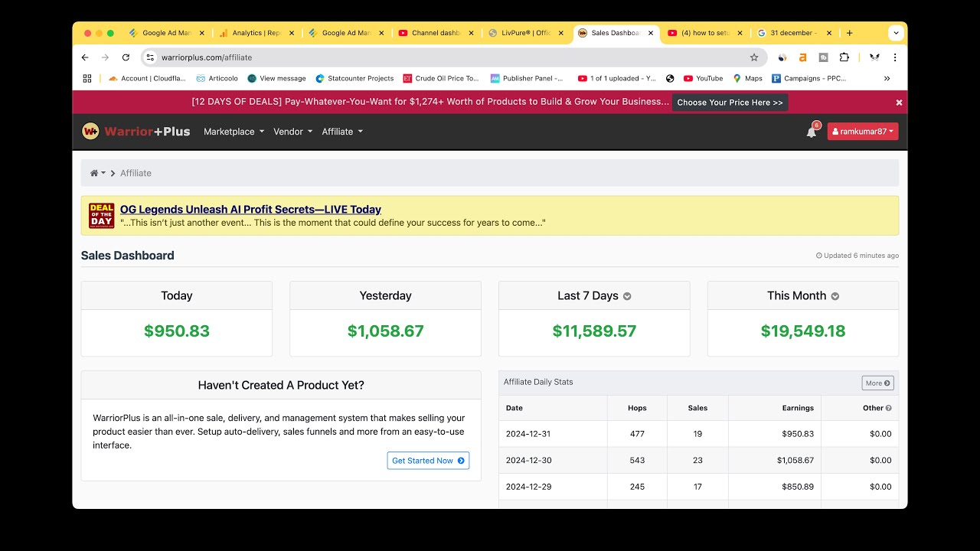The height and width of the screenshot is (551, 980).
Task: Open the Marketplace dropdown menu
Action: point(234,132)
